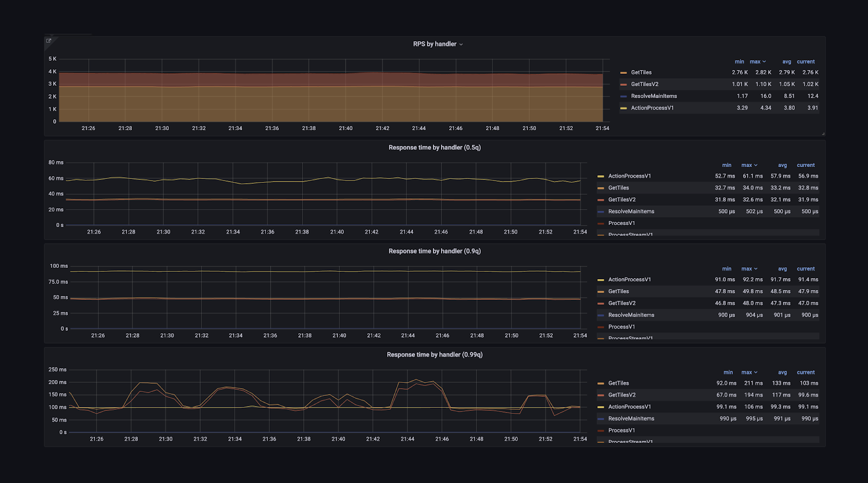Click GetTiles orange swatch in 0.99q legend

click(x=601, y=383)
